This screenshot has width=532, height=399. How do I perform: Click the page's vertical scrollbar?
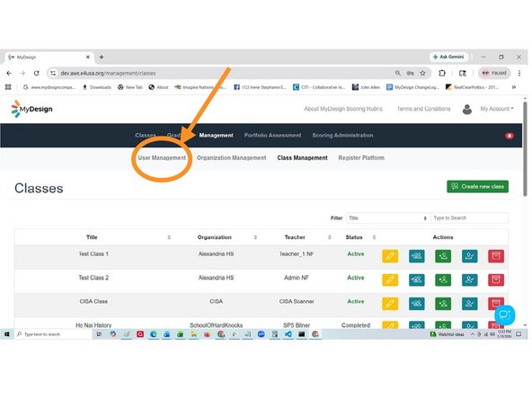pos(525,149)
